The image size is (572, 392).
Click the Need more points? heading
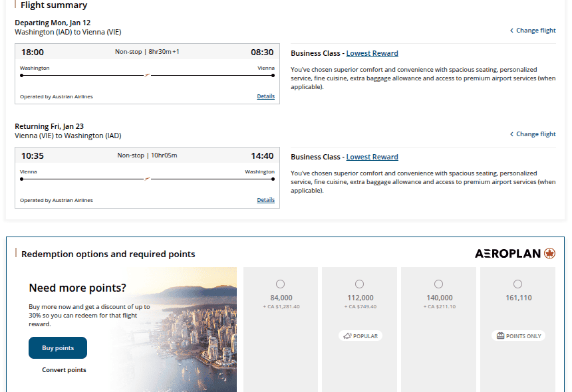[x=77, y=288]
